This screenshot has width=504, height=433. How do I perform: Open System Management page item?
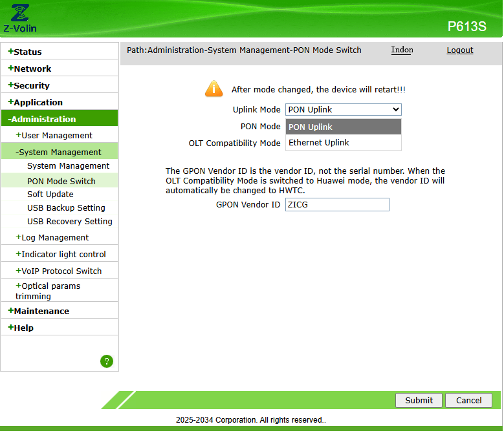click(68, 165)
